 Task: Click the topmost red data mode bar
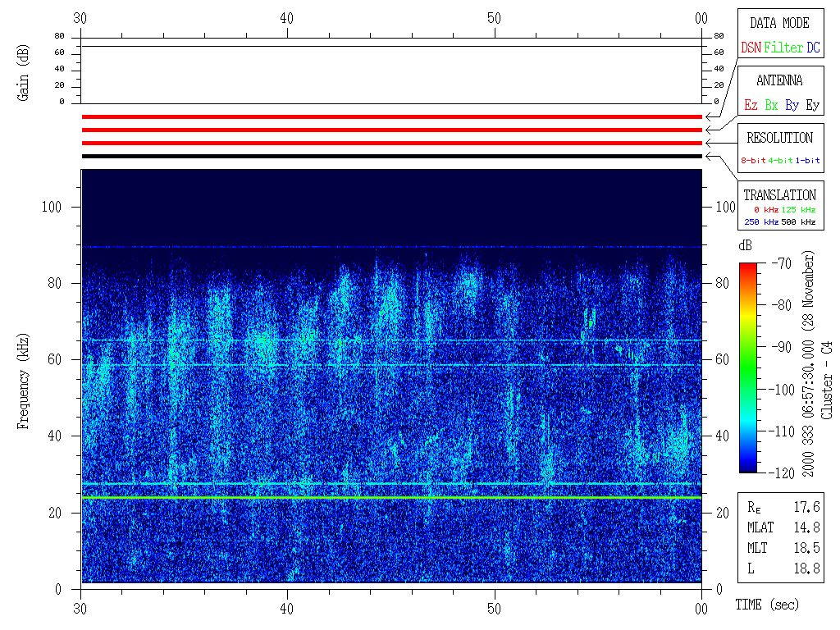tap(391, 117)
